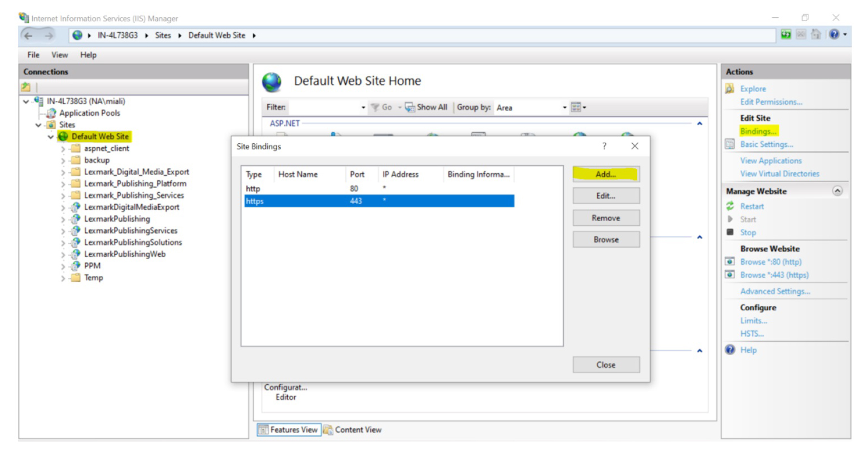Open the Filter dropdown
The width and height of the screenshot is (868, 455).
(x=363, y=108)
